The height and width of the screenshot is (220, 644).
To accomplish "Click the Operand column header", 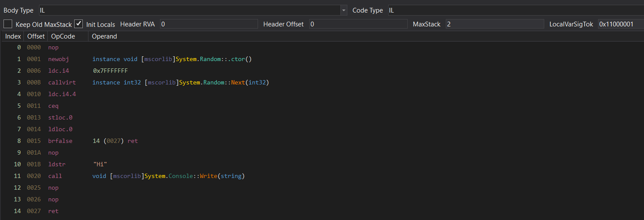I will (105, 36).
